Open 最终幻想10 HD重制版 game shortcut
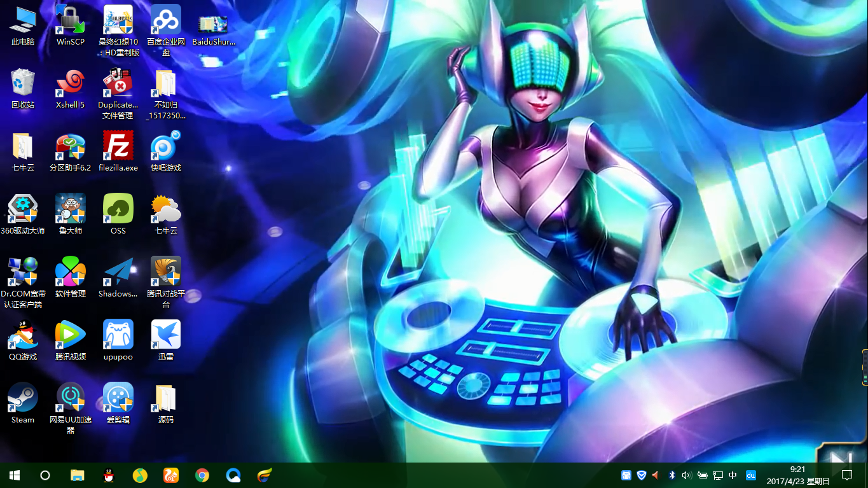Screen dimensions: 868x488 pos(118,31)
